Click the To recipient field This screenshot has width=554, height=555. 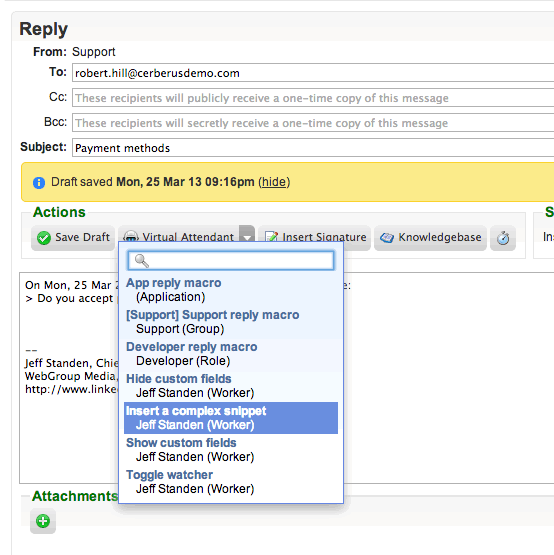coord(313,73)
